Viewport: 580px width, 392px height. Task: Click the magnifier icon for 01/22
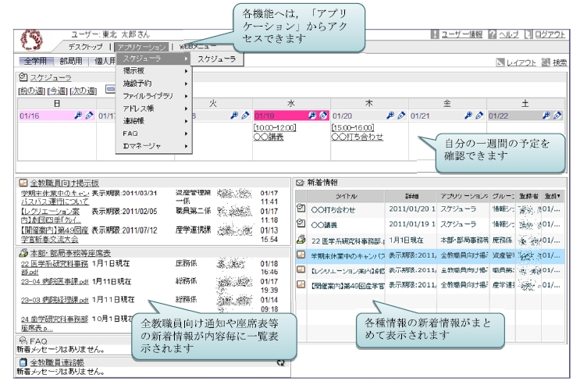[x=546, y=116]
